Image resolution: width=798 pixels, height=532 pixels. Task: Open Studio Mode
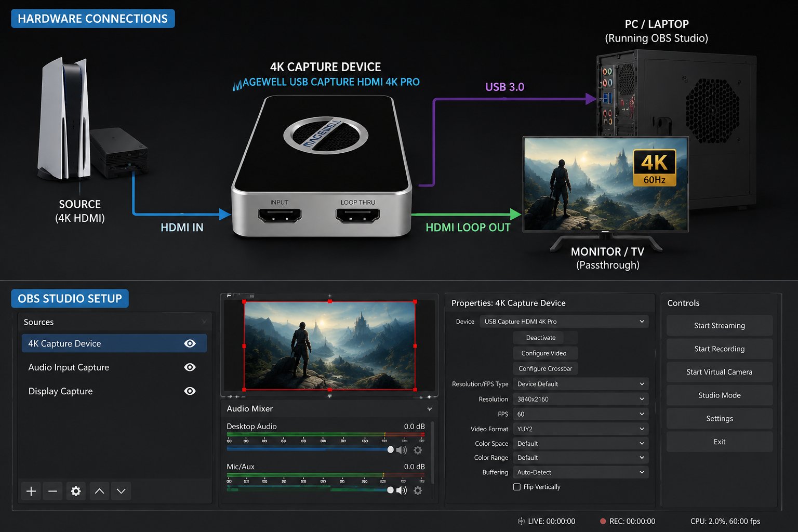coord(720,395)
